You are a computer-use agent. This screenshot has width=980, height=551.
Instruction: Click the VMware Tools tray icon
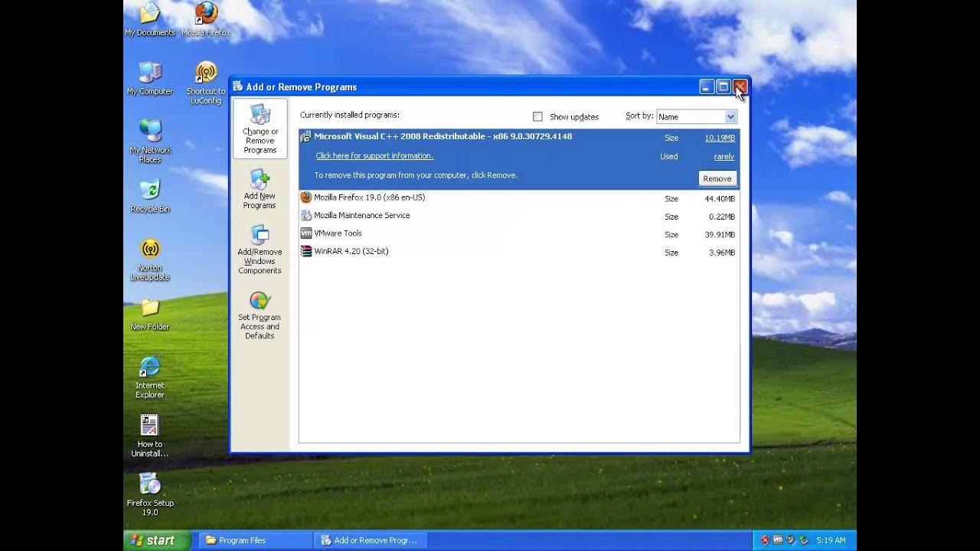pos(778,540)
